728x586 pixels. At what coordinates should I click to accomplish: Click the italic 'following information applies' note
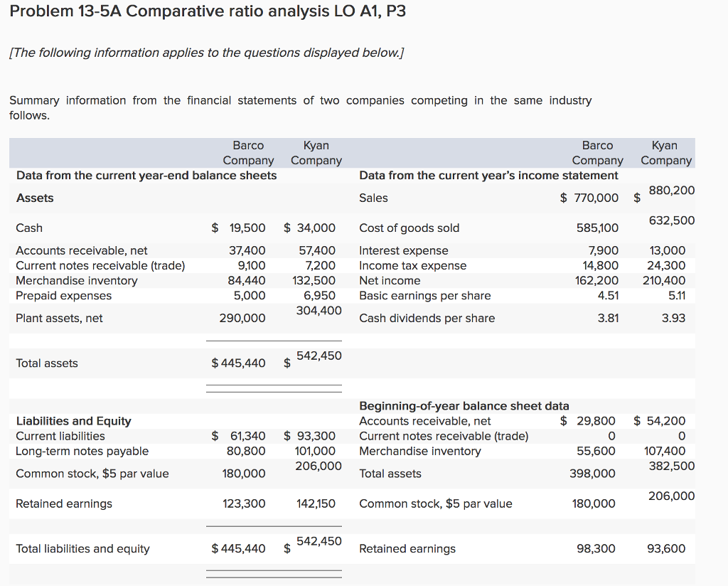click(206, 53)
